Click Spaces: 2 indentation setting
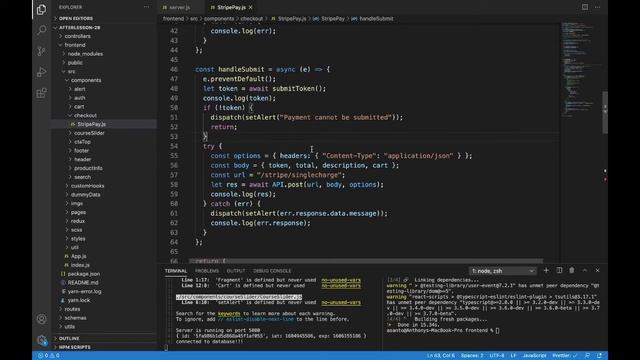Viewport: 640px width, 360px height. (x=472, y=356)
